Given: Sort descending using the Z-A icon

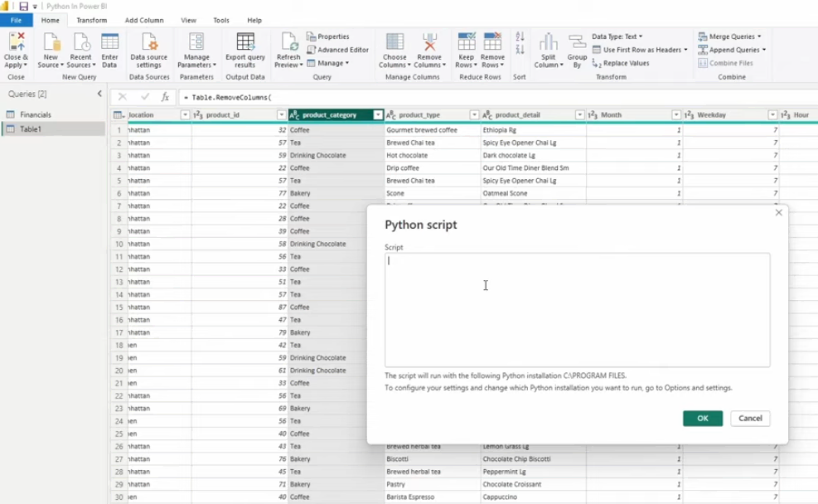Looking at the screenshot, I should click(520, 50).
